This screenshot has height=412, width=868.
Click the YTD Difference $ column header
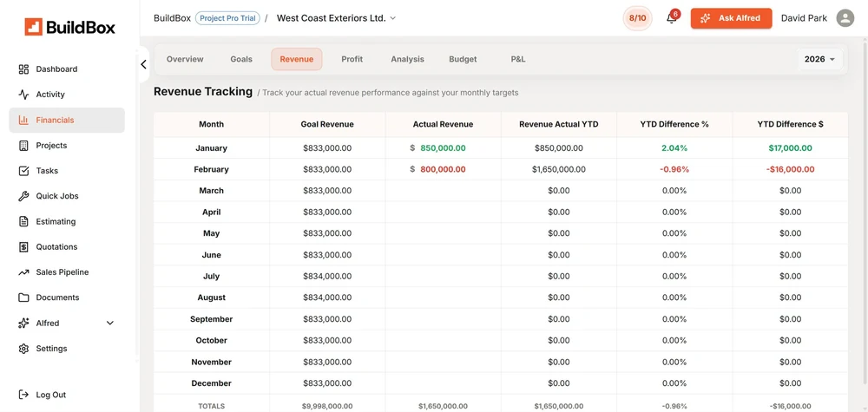click(790, 124)
